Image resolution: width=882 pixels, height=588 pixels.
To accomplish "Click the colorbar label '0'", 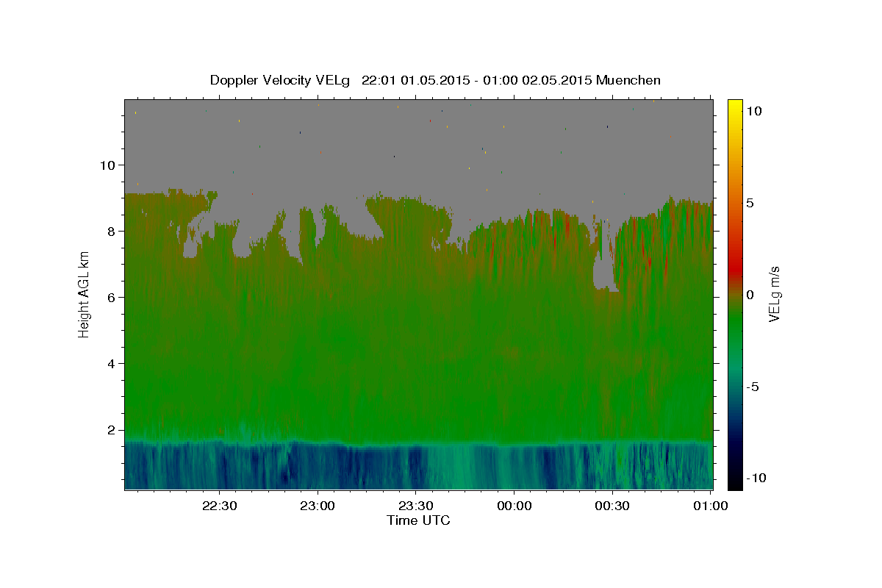I will pyautogui.click(x=750, y=294).
